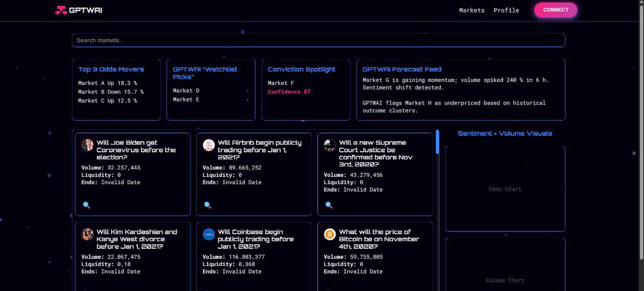Click the Kim Kardashian market avatar

[x=87, y=234]
